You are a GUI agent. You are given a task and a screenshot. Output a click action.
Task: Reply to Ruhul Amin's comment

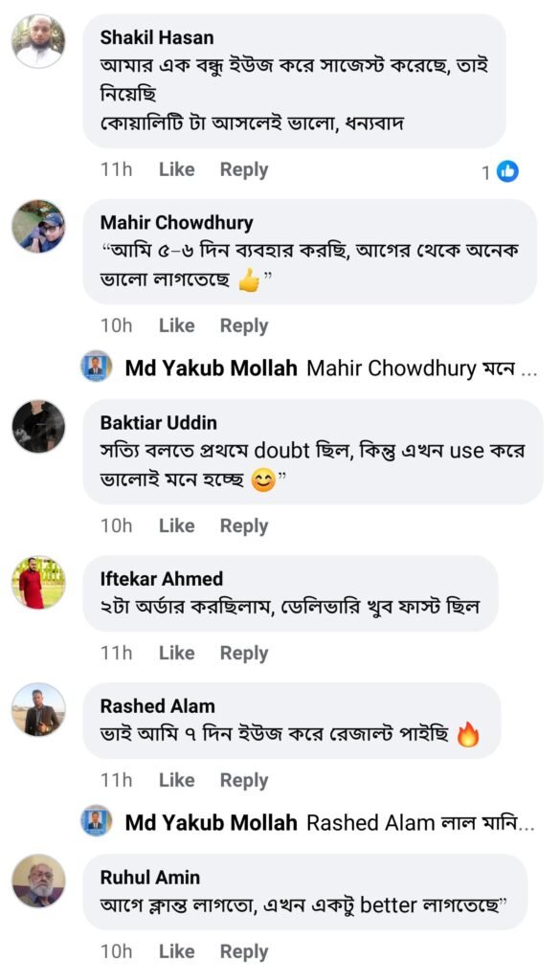tap(244, 952)
